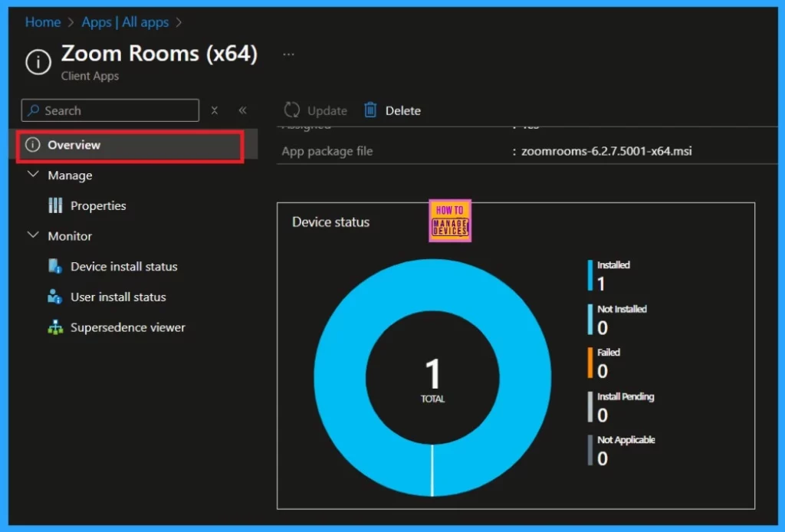Click the User install status icon

pos(55,297)
